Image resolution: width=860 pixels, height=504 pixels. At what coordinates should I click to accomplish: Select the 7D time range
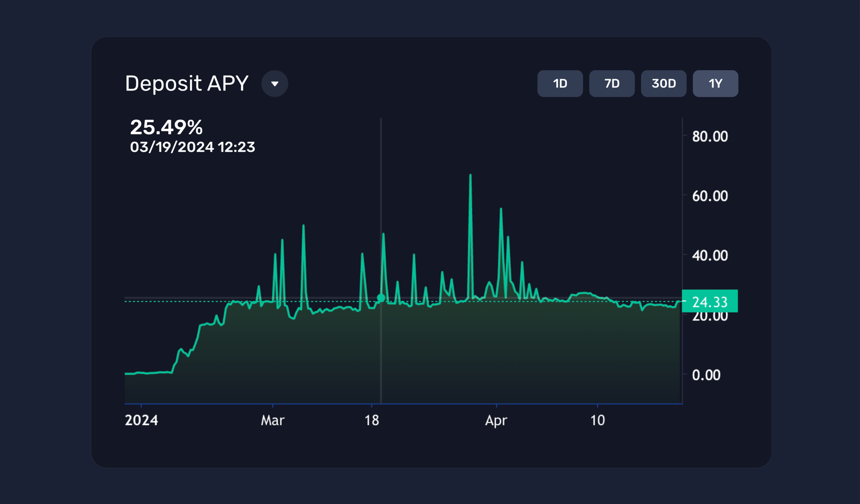[611, 83]
